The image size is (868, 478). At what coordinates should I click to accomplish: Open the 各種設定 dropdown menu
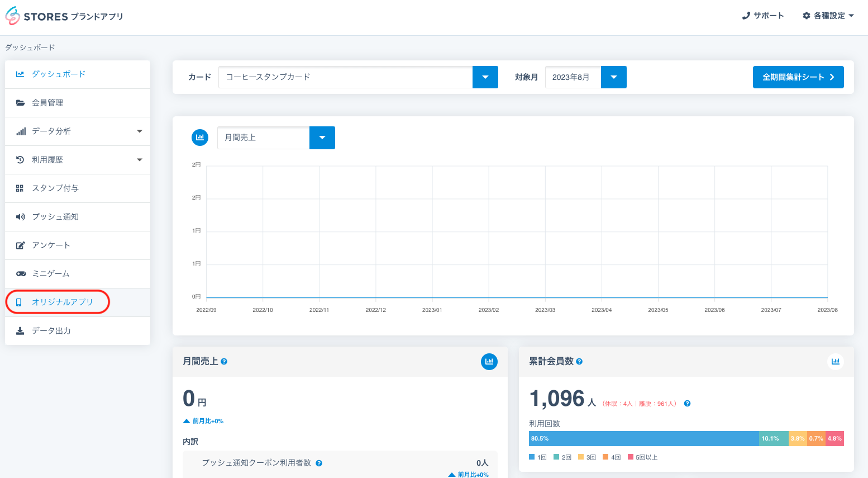(x=828, y=16)
